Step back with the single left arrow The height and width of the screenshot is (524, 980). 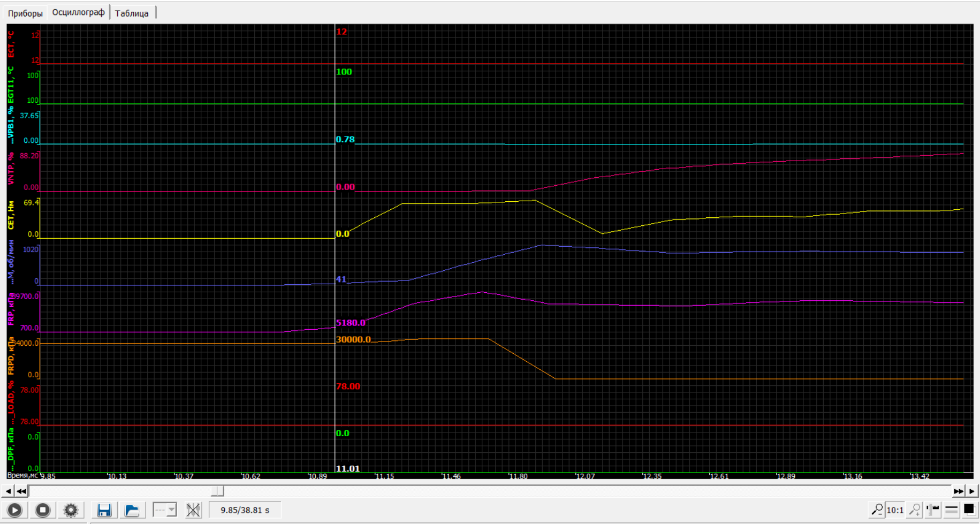coord(8,491)
